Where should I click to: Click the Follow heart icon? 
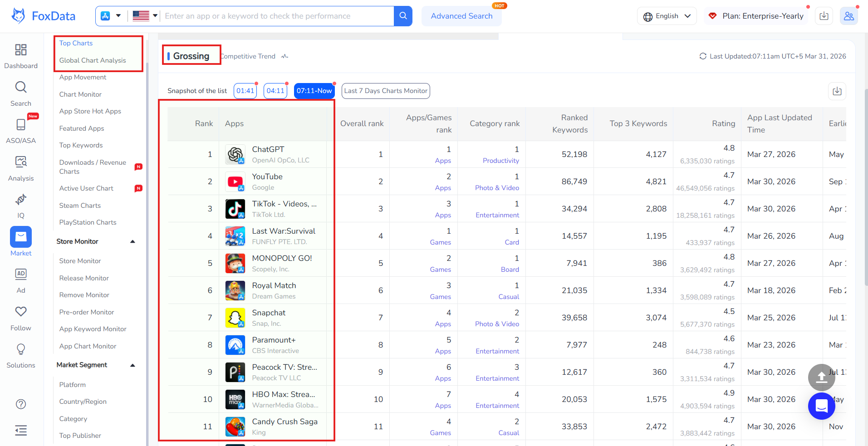tap(21, 312)
